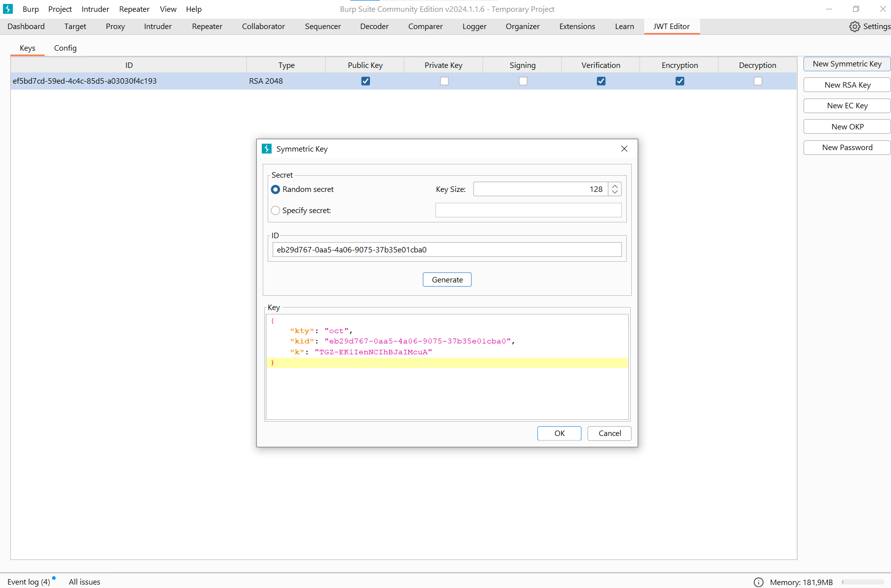The image size is (891, 588).
Task: Switch to the Collaborator tab
Action: coord(263,27)
